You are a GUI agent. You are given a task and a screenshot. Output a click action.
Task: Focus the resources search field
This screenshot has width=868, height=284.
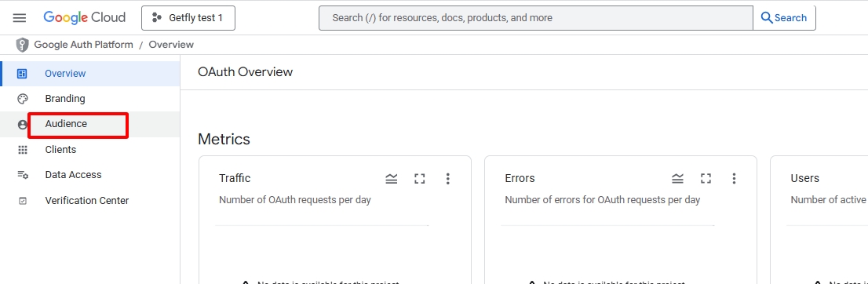pos(536,18)
